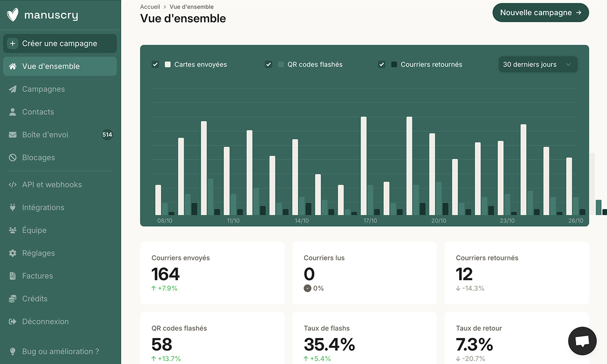Select the Contacts icon in the sidebar
The image size is (607, 364).
click(12, 111)
